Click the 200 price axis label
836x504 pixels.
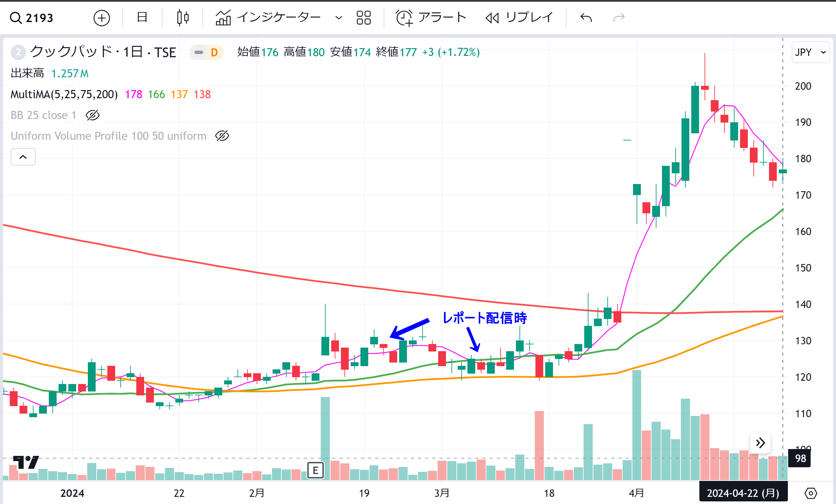coord(803,86)
